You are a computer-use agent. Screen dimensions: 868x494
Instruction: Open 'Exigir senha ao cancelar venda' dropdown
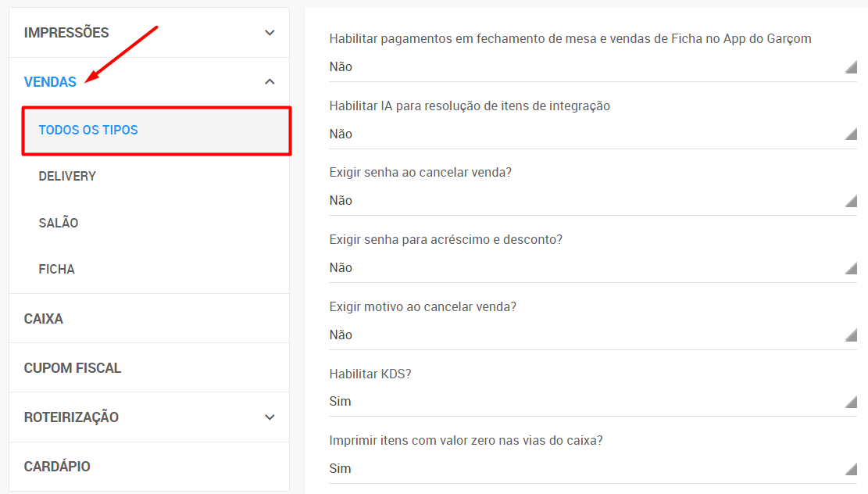[x=592, y=201]
